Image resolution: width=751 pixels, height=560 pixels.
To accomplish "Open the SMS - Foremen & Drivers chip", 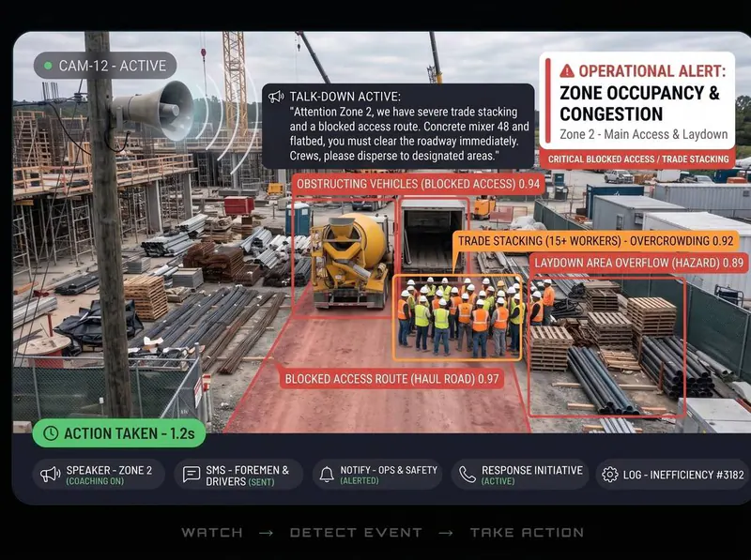I will tap(238, 475).
